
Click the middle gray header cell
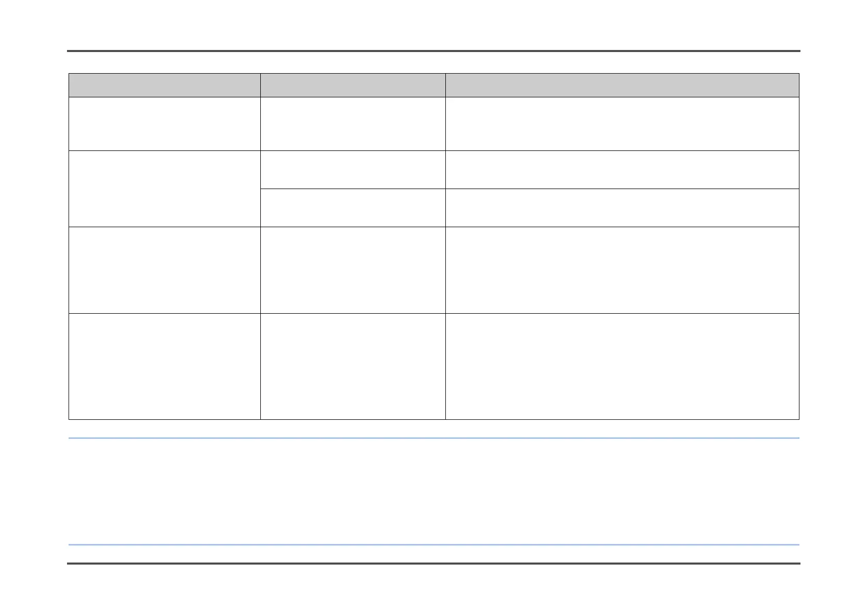pyautogui.click(x=353, y=85)
